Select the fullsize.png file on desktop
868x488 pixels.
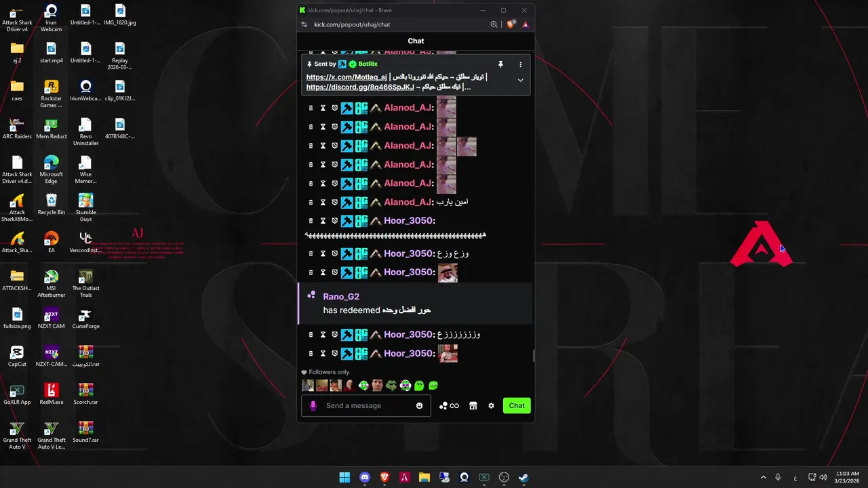[x=17, y=317]
